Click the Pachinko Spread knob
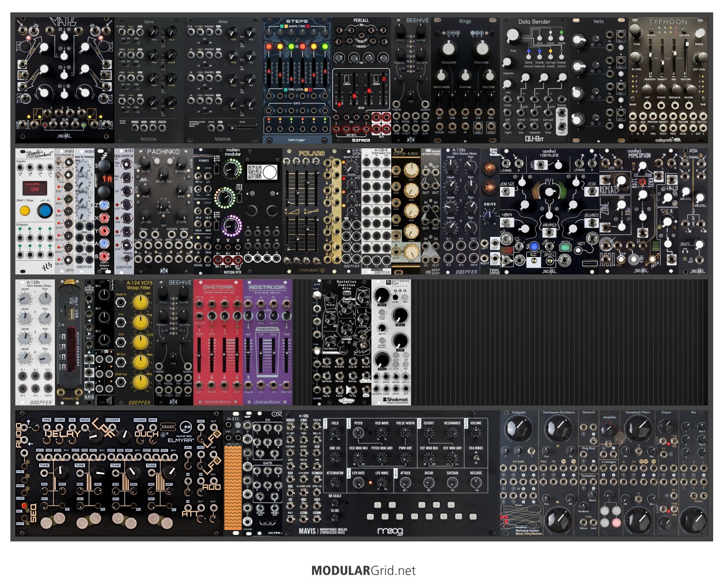This screenshot has height=581, width=728. coord(182,163)
